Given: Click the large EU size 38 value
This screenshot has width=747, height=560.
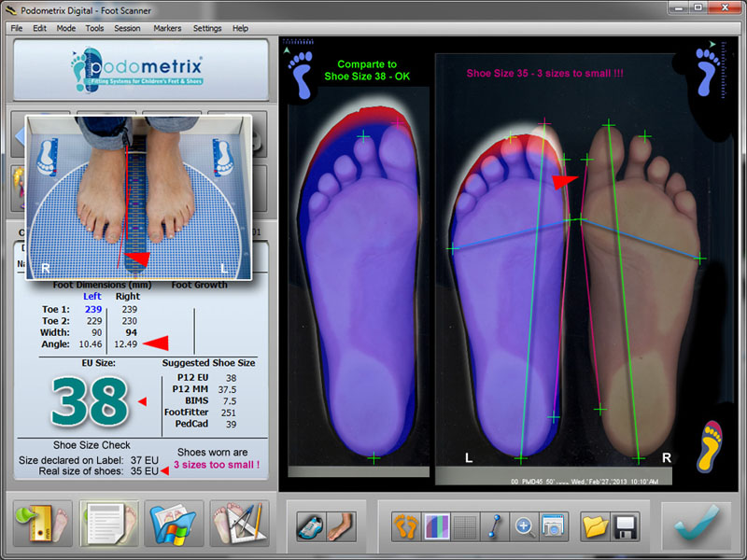Looking at the screenshot, I should pyautogui.click(x=90, y=401).
